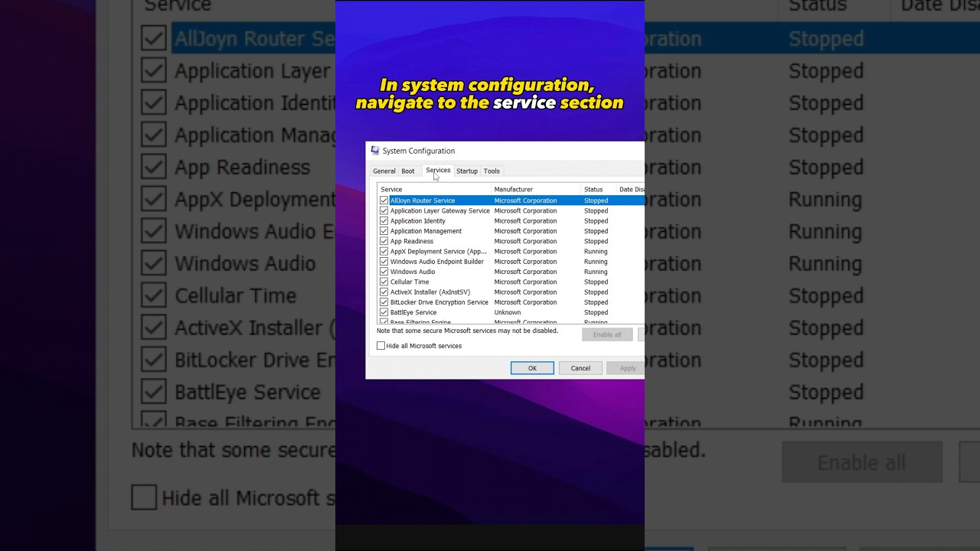
Task: Switch to the General tab
Action: pyautogui.click(x=384, y=171)
